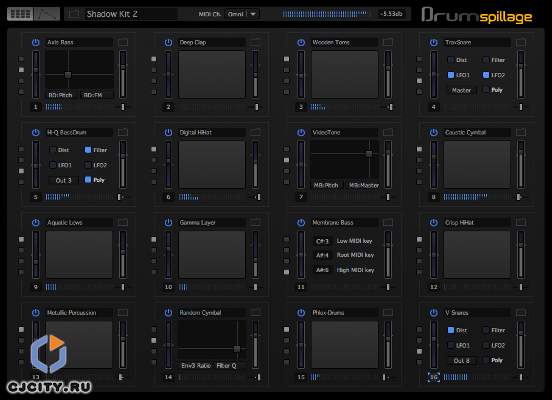Open the Env3 Rate assignment on Random Cymbal
Screen dimensions: 552x400
pos(196,365)
